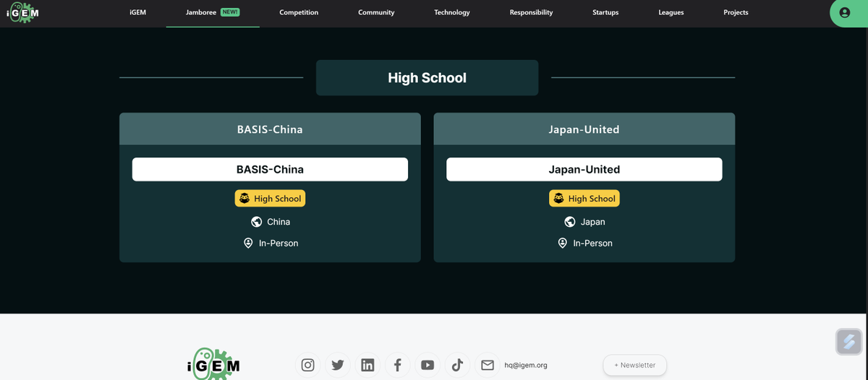Click the Japan country text
Image resolution: width=868 pixels, height=380 pixels.
point(593,222)
